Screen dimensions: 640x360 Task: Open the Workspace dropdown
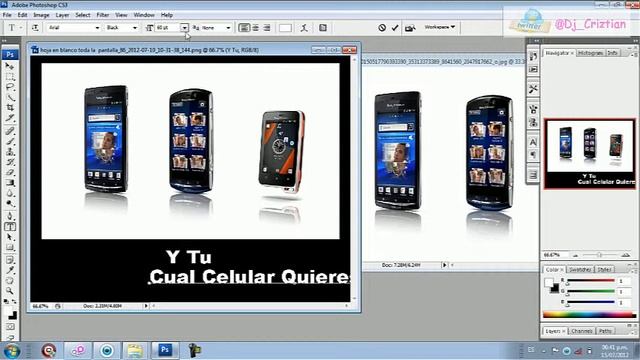pos(440,27)
